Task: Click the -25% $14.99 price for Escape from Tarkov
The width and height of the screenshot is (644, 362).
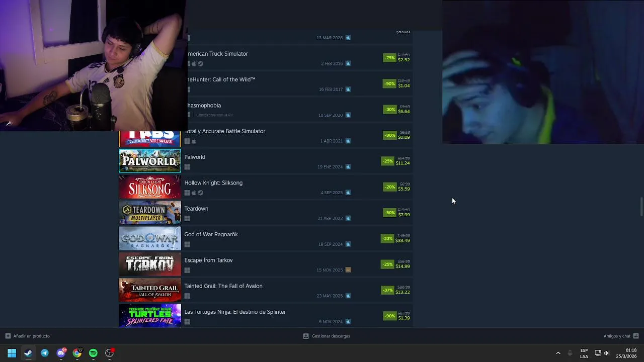Action: 395,264
